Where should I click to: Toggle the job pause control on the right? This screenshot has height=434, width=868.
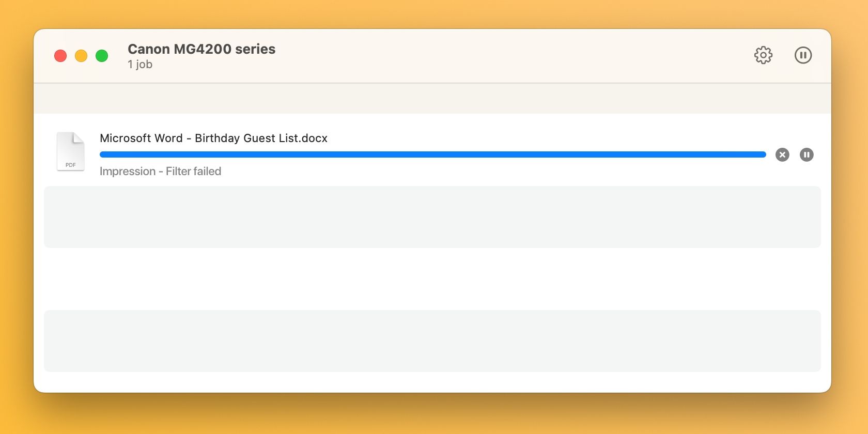(x=806, y=154)
